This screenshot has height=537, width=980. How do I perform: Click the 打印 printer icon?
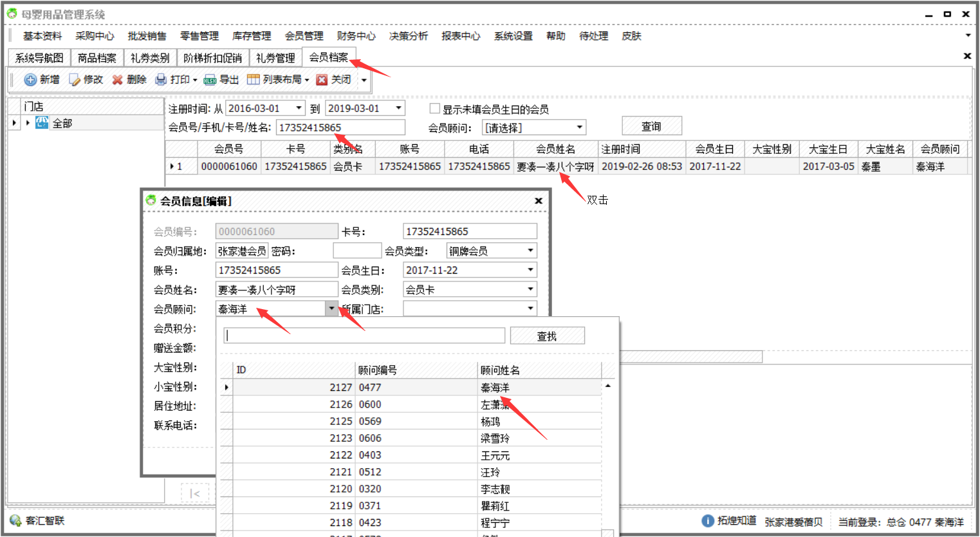tap(161, 80)
